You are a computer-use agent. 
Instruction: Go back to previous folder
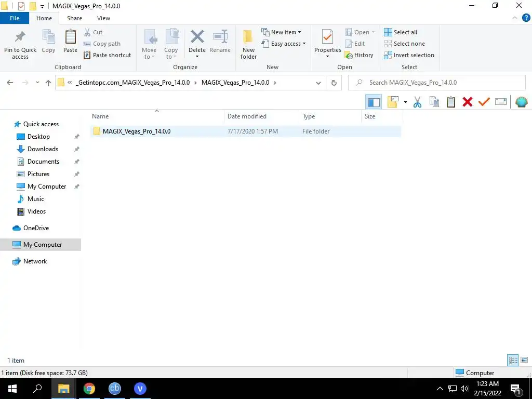(10, 83)
